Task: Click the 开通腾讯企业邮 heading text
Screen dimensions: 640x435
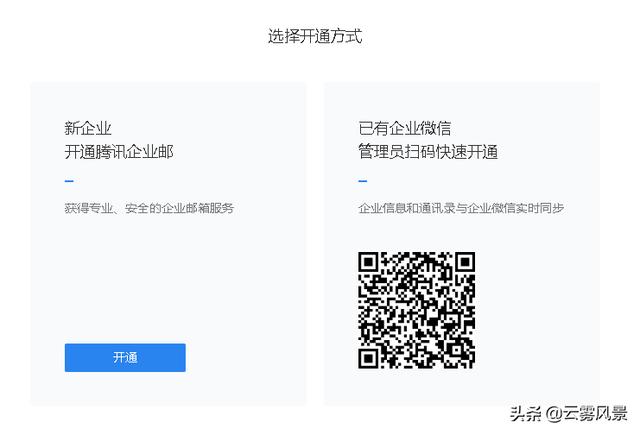Action: tap(119, 152)
